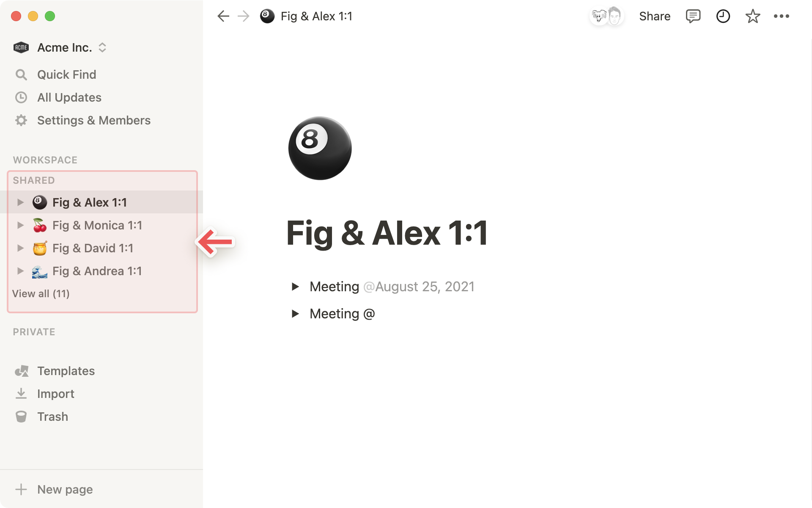This screenshot has width=812, height=508.
Task: Click the Import option
Action: click(55, 393)
